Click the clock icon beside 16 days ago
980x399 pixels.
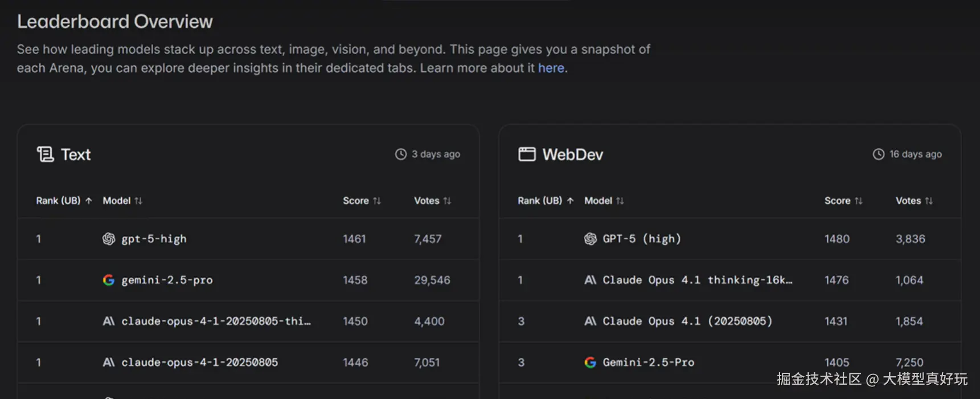tap(879, 154)
